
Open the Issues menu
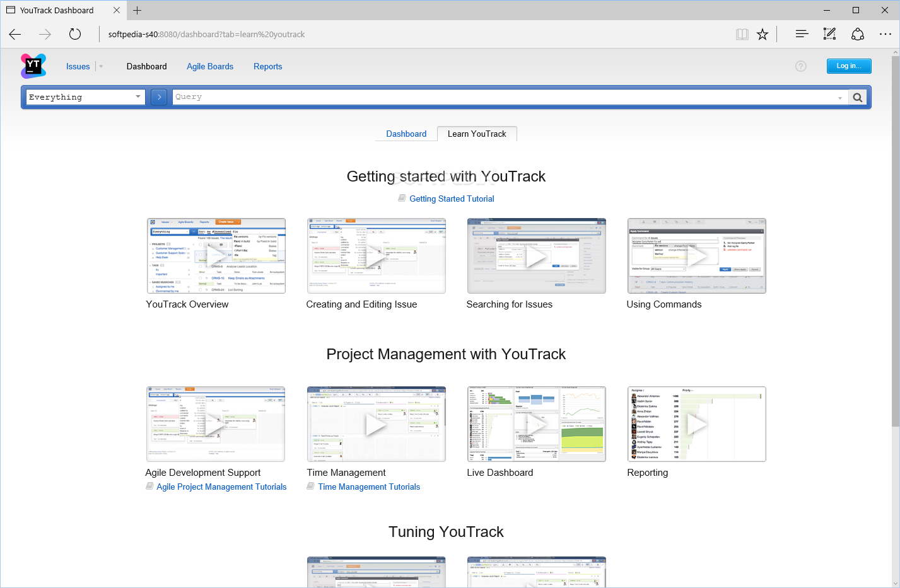tap(78, 66)
